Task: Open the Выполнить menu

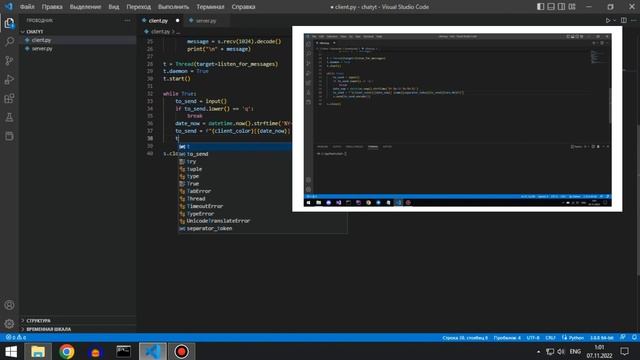Action: click(173, 7)
